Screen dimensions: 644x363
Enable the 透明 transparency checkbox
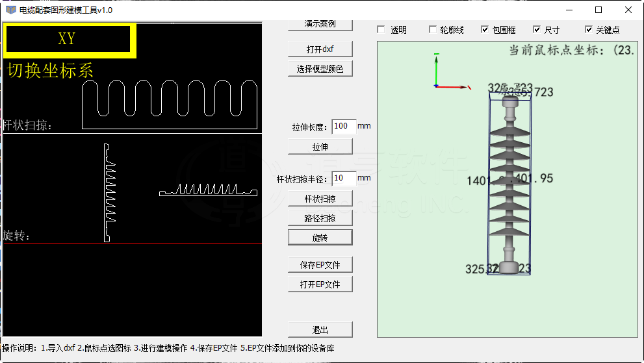381,30
